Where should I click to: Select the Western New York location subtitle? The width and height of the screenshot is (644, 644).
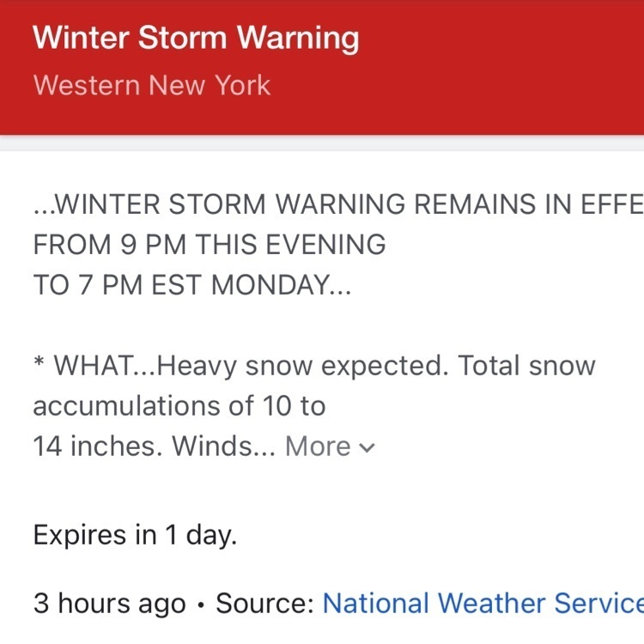coord(151,86)
